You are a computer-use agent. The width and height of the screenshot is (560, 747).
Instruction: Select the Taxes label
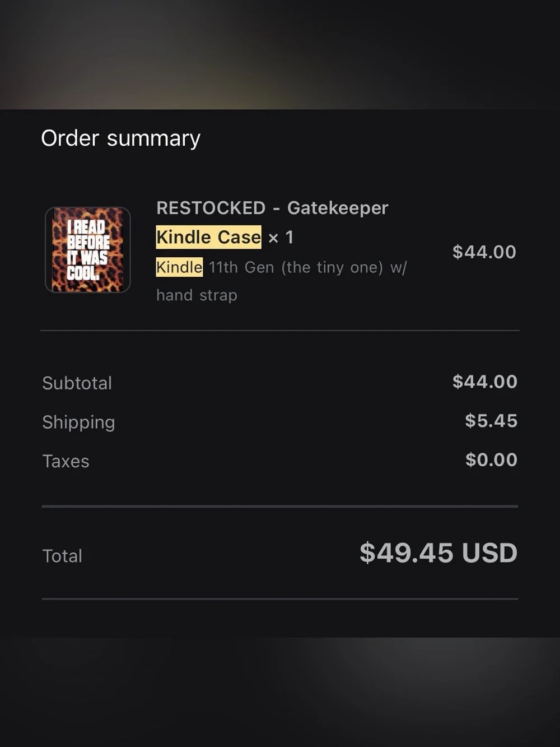coord(66,461)
